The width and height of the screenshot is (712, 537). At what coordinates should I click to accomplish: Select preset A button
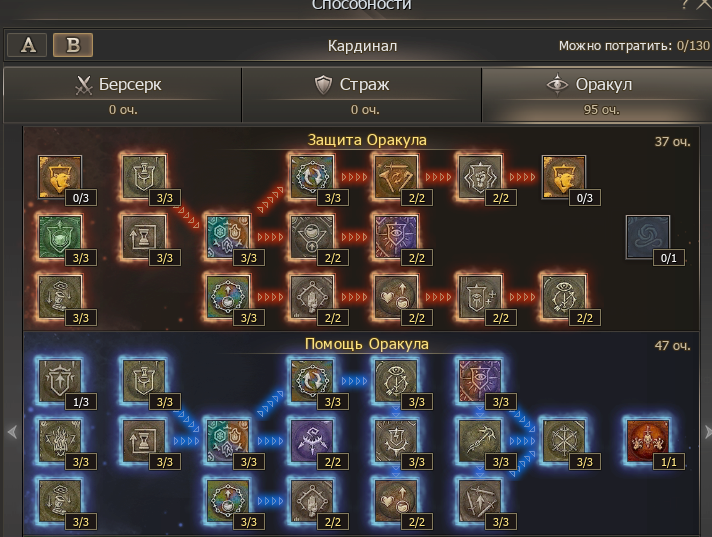(x=27, y=45)
